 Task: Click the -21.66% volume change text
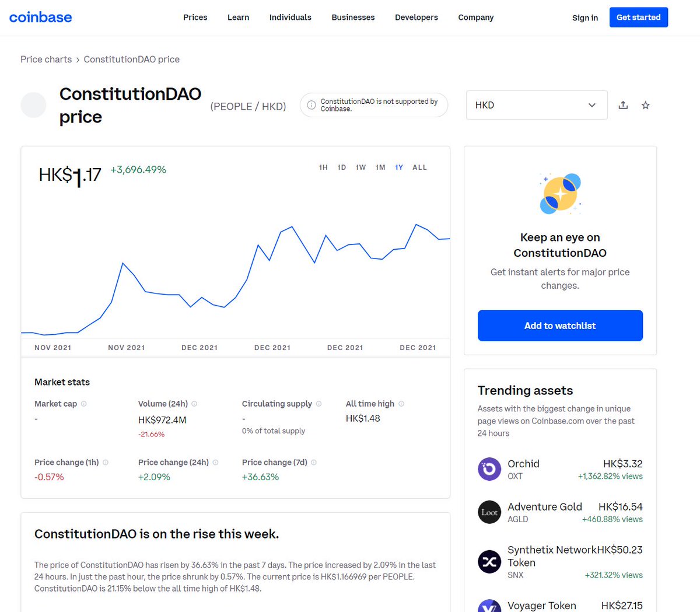(151, 435)
